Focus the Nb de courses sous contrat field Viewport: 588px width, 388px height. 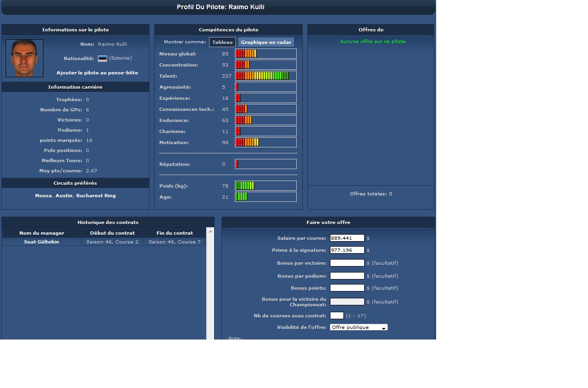coord(337,315)
